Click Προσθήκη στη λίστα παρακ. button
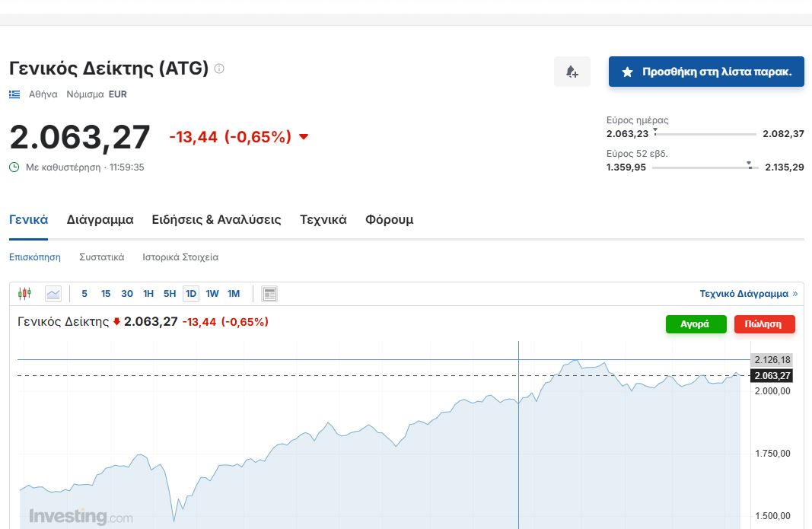Viewport: 812px width, 529px height. [x=706, y=72]
